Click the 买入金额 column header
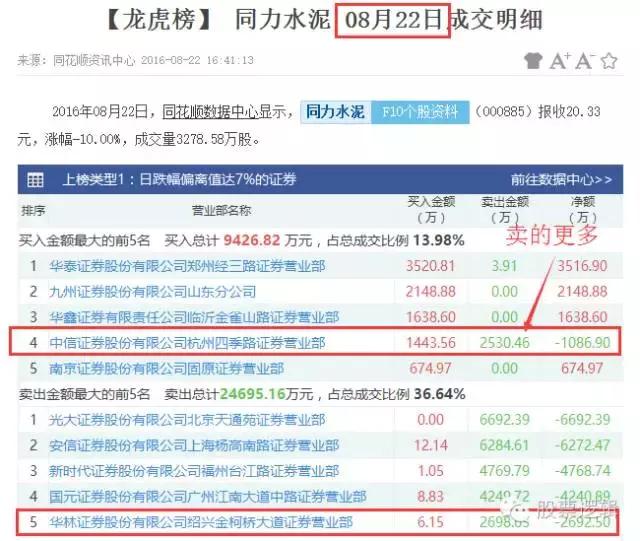Viewport: 640px width, 541px height. point(431,209)
